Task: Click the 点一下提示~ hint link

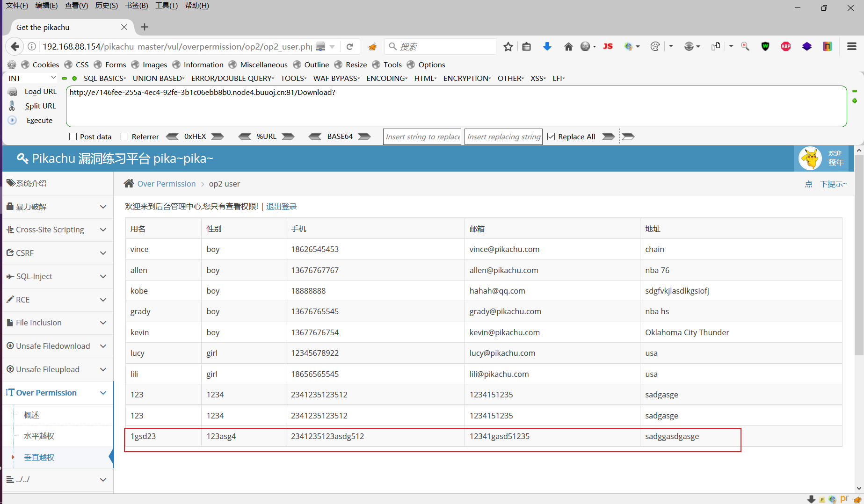Action: tap(826, 184)
